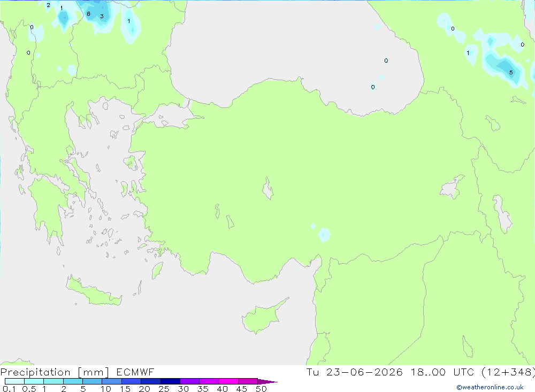Click the 'ECMWF' model label

point(135,372)
